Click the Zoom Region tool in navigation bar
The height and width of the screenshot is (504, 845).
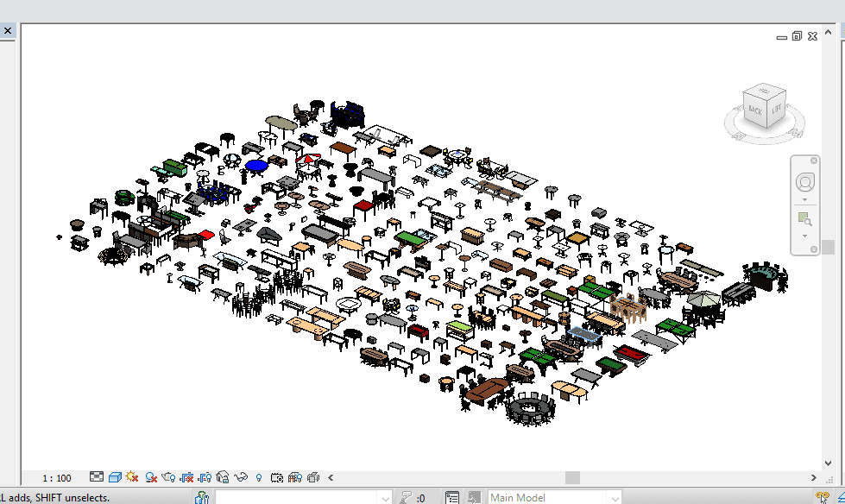pyautogui.click(x=804, y=218)
